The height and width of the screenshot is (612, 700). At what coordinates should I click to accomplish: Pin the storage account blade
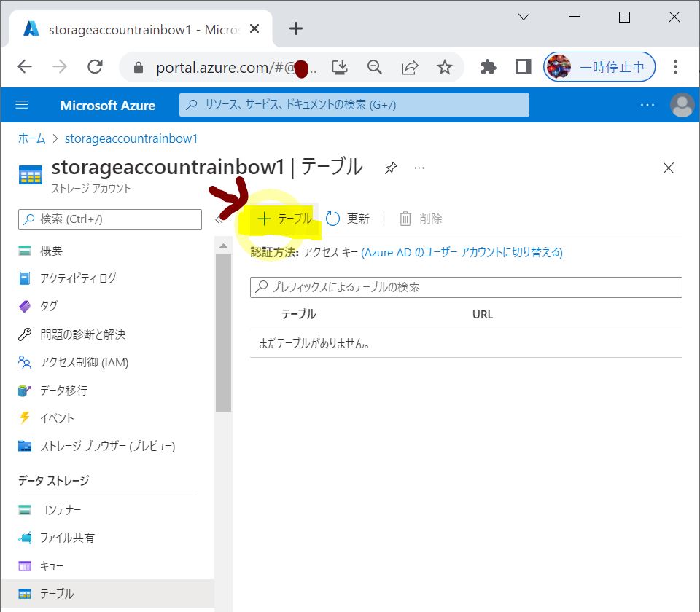point(391,168)
